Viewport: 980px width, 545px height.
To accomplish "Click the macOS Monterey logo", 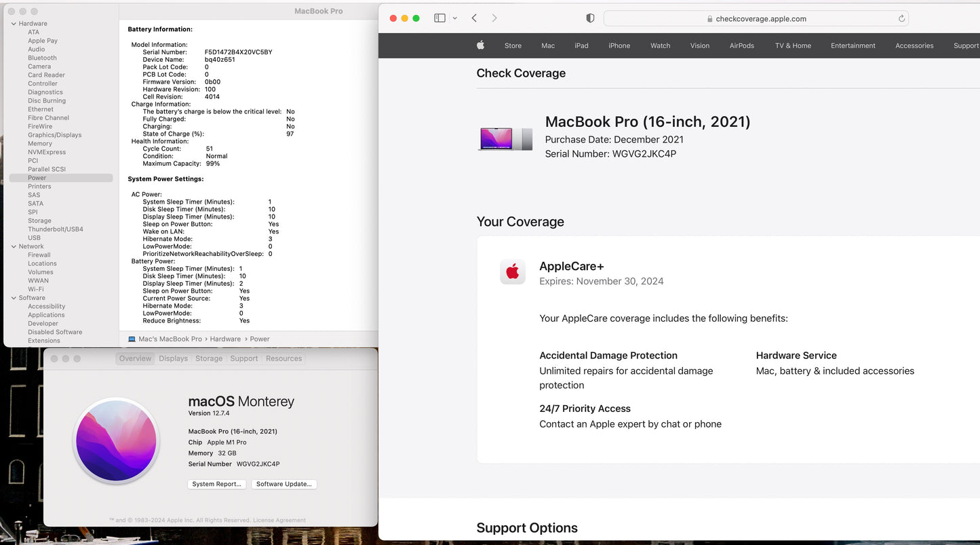I will pos(116,441).
